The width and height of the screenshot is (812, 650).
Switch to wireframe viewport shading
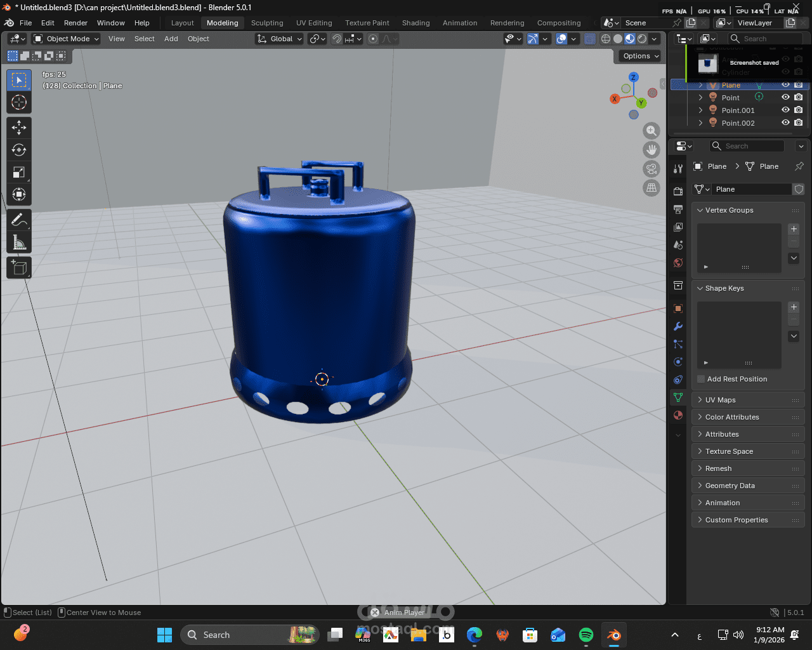point(606,39)
